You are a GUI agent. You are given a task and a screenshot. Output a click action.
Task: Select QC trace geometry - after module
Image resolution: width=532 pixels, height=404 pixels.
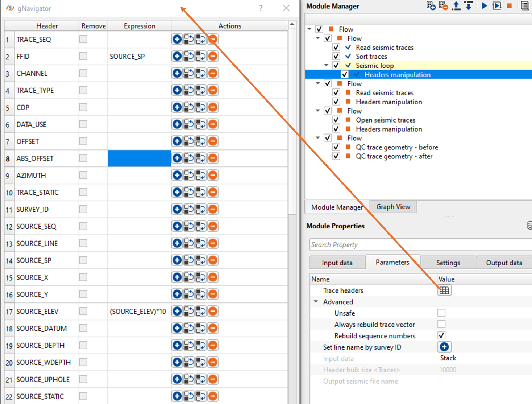(394, 156)
